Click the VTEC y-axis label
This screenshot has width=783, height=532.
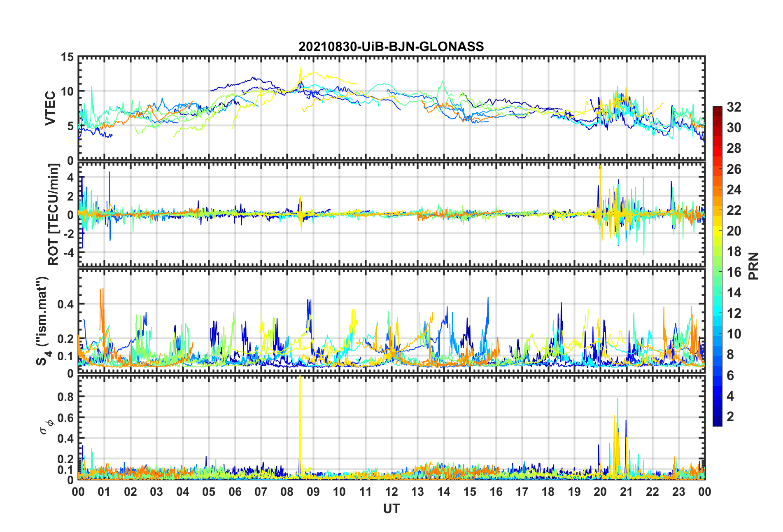50,108
